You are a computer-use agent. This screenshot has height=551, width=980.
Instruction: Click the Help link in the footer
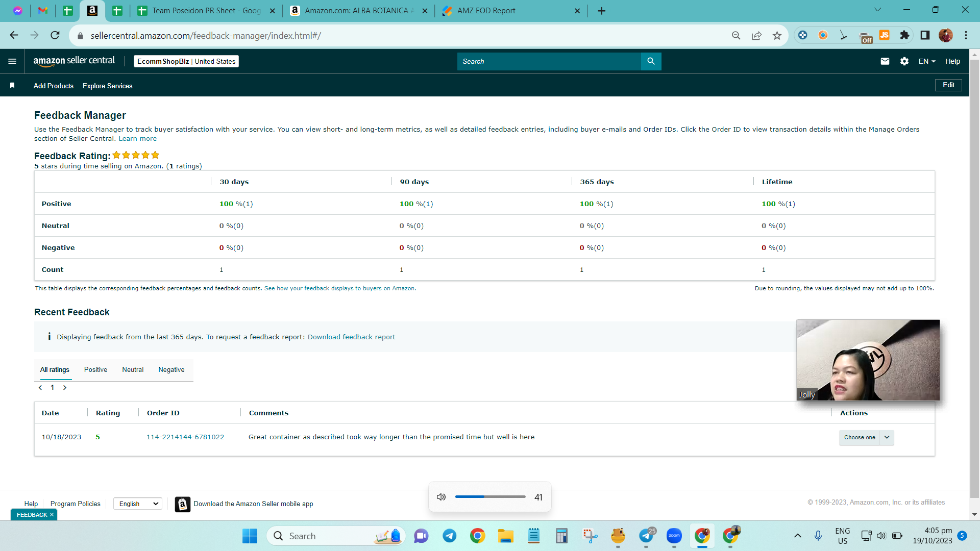point(31,504)
